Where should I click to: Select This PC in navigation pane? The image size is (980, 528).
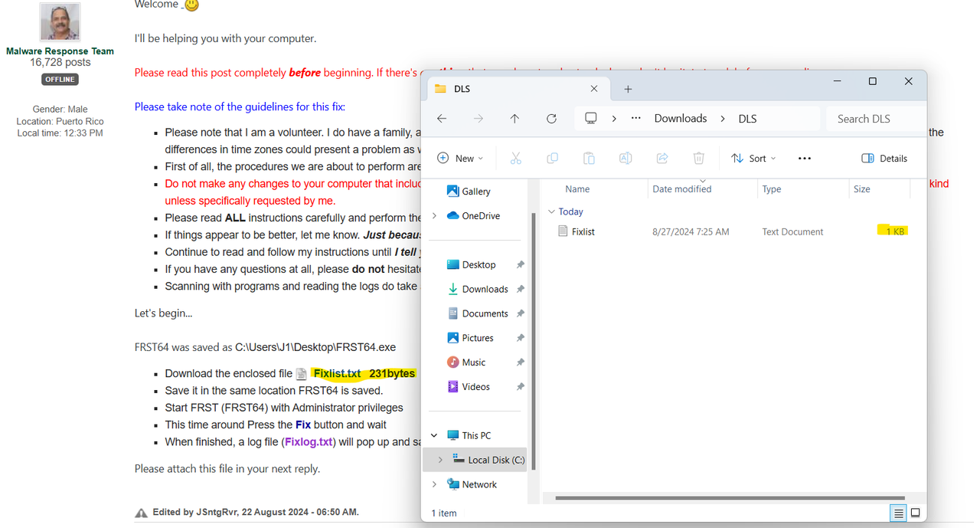point(469,435)
